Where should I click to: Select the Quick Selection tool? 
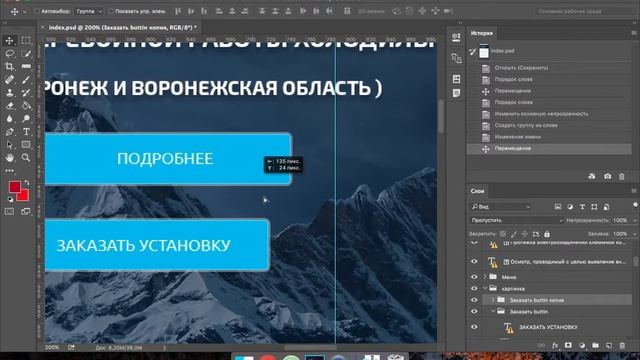[26, 53]
